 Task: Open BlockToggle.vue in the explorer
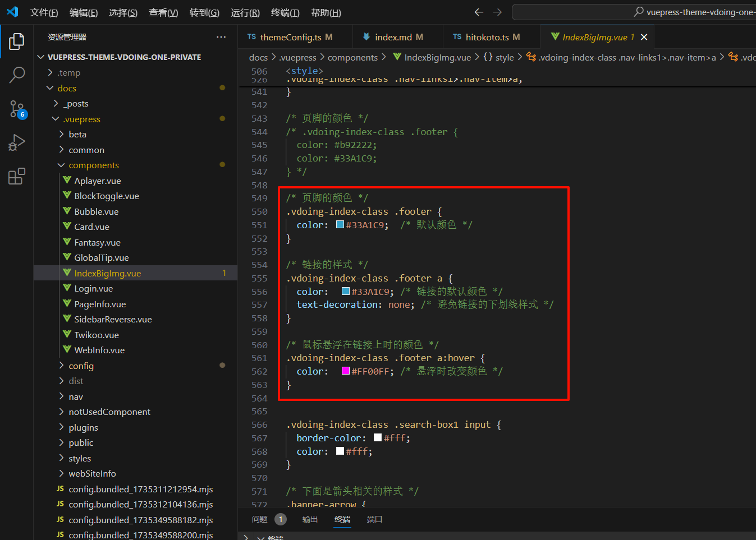(135, 196)
